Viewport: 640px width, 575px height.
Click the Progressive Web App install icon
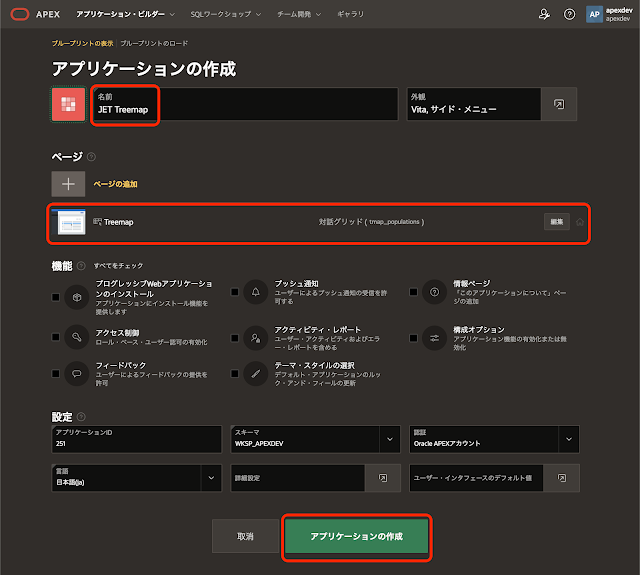[77, 297]
